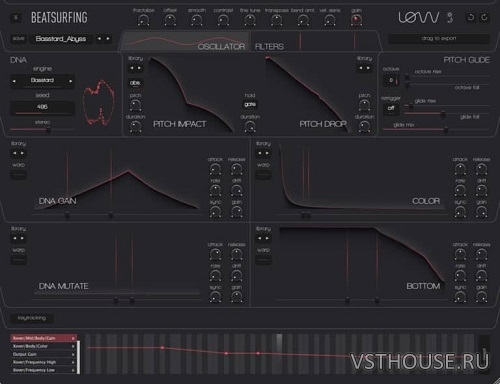
Task: Click the redo arrow icon
Action: [484, 17]
